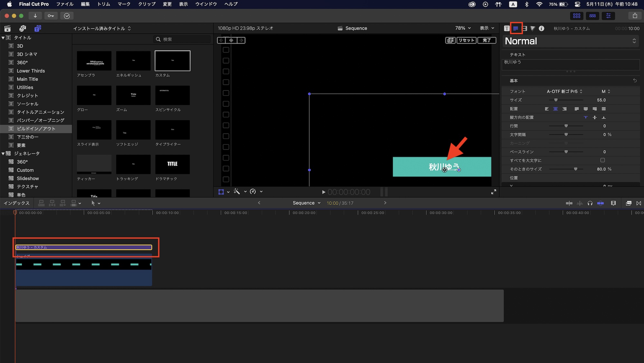
Task: Collapse the タイトル tree category
Action: pyautogui.click(x=3, y=38)
